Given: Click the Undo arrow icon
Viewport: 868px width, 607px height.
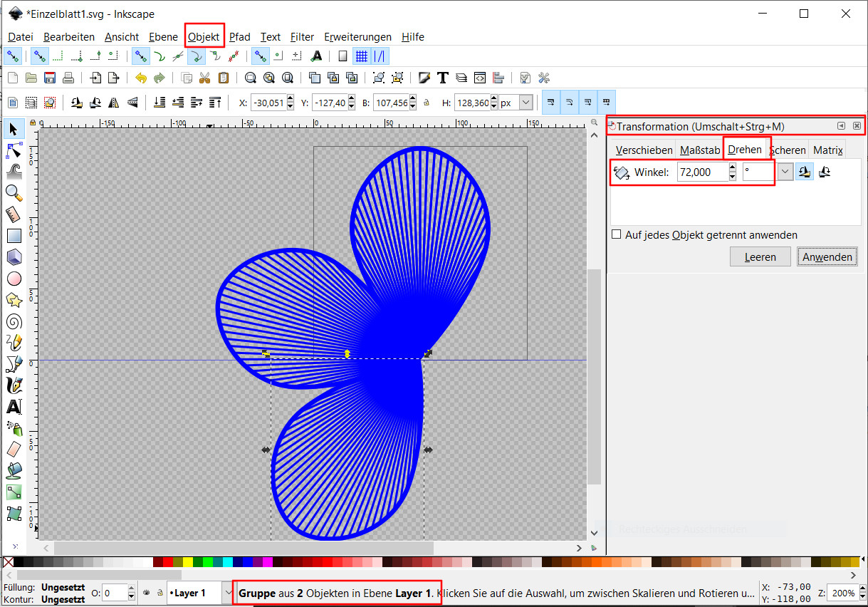Looking at the screenshot, I should click(140, 78).
